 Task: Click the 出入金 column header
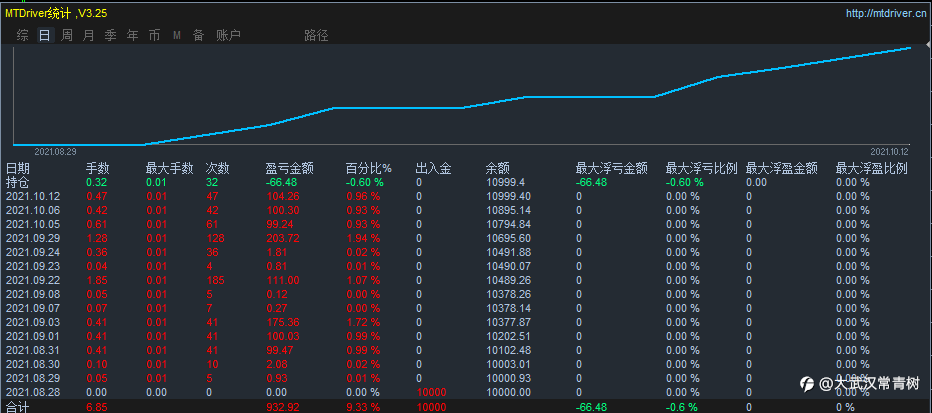(433, 169)
